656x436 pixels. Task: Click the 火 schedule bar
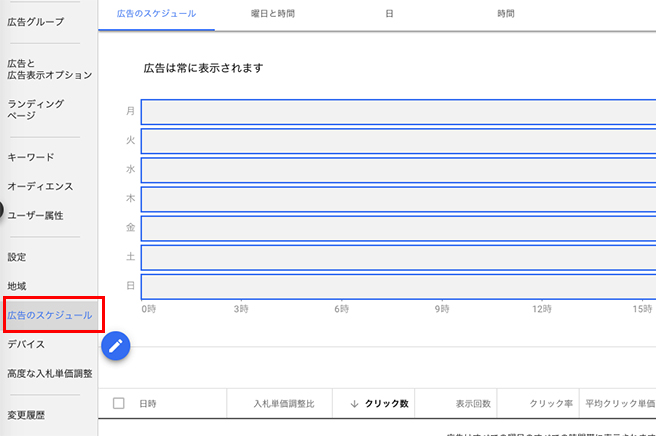398,141
